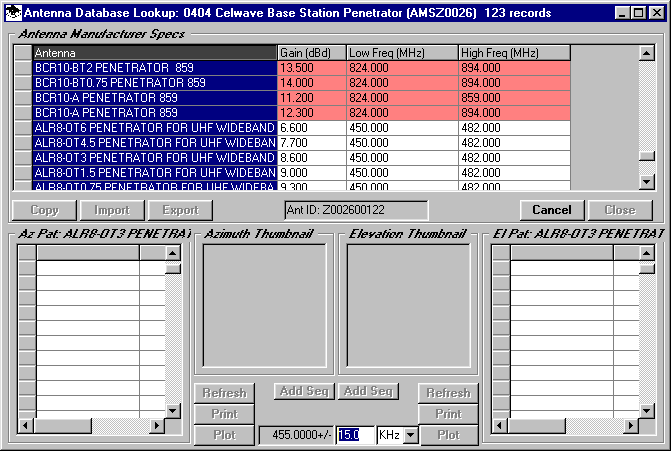Click down arrow of antenna specs scrollbar
This screenshot has height=451, width=671.
(x=647, y=182)
